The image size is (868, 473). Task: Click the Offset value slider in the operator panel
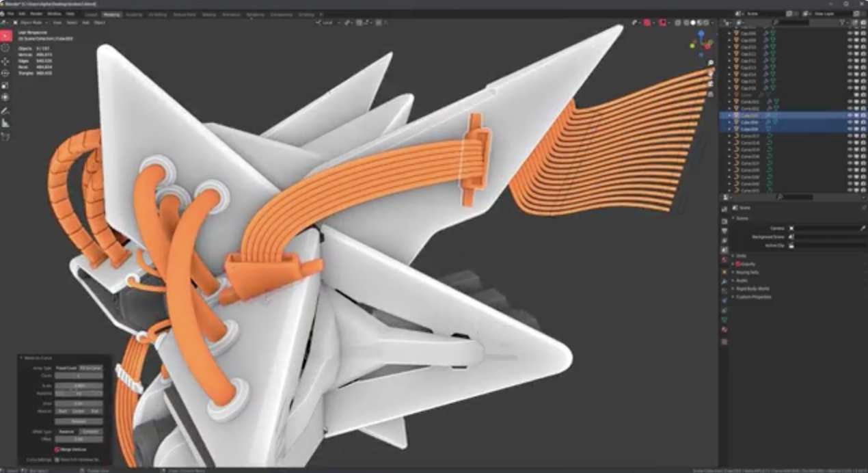click(79, 439)
